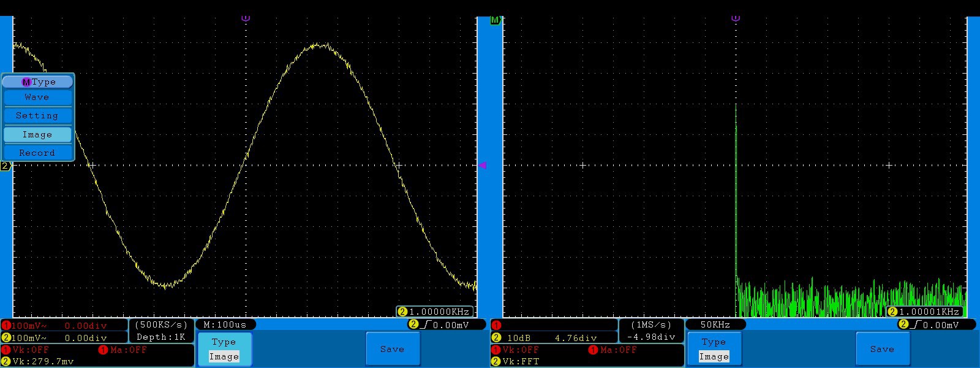This screenshot has width=980, height=368.
Task: Click the FFT screen channel 1 Vk:OFF readout
Action: [520, 350]
